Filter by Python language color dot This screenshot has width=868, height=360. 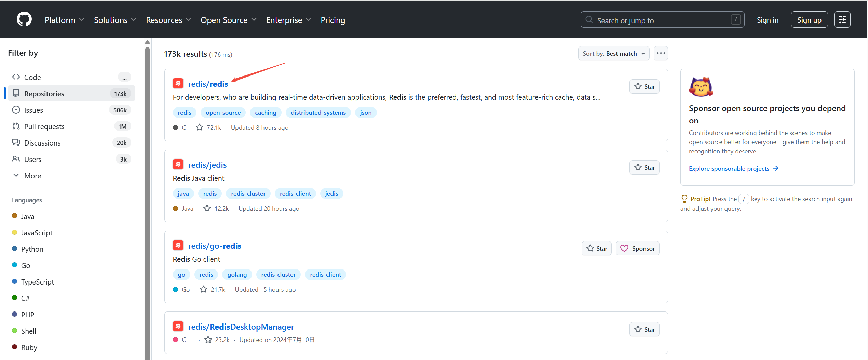(15, 249)
